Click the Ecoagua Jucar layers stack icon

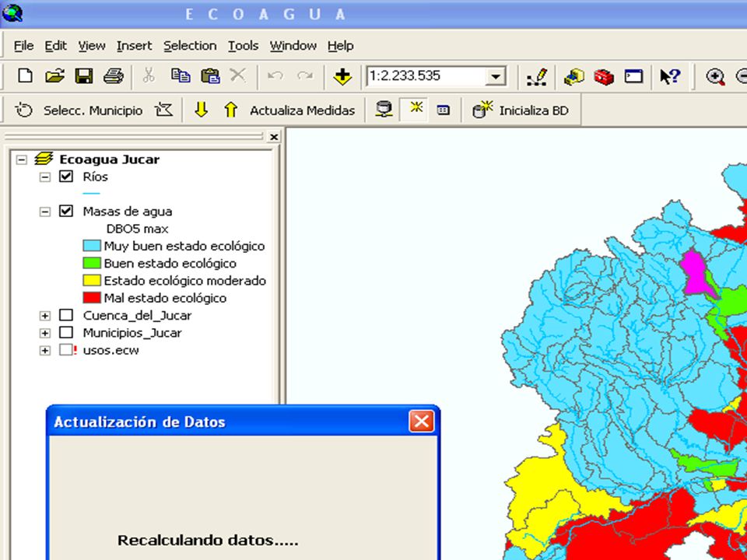(x=44, y=159)
